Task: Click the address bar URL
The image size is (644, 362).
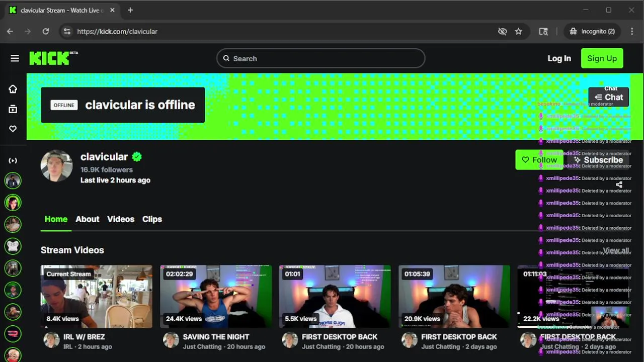Action: tap(117, 31)
